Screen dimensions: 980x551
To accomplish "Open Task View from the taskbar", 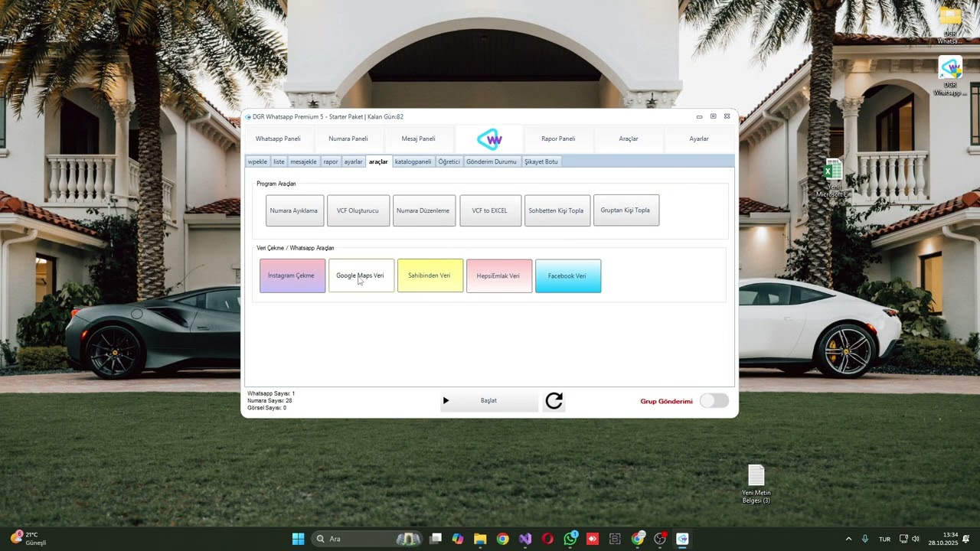I will point(436,539).
